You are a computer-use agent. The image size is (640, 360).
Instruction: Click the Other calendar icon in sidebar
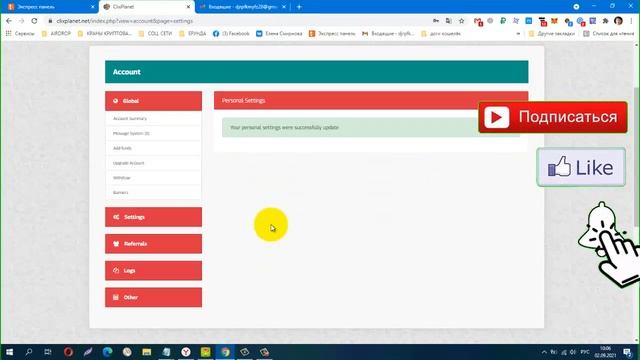click(x=116, y=297)
